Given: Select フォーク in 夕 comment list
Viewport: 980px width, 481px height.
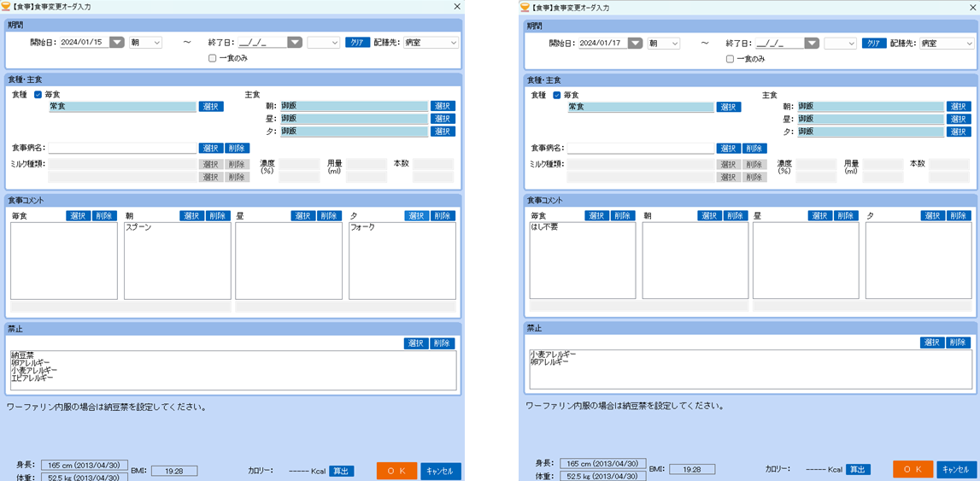Looking at the screenshot, I should point(363,227).
